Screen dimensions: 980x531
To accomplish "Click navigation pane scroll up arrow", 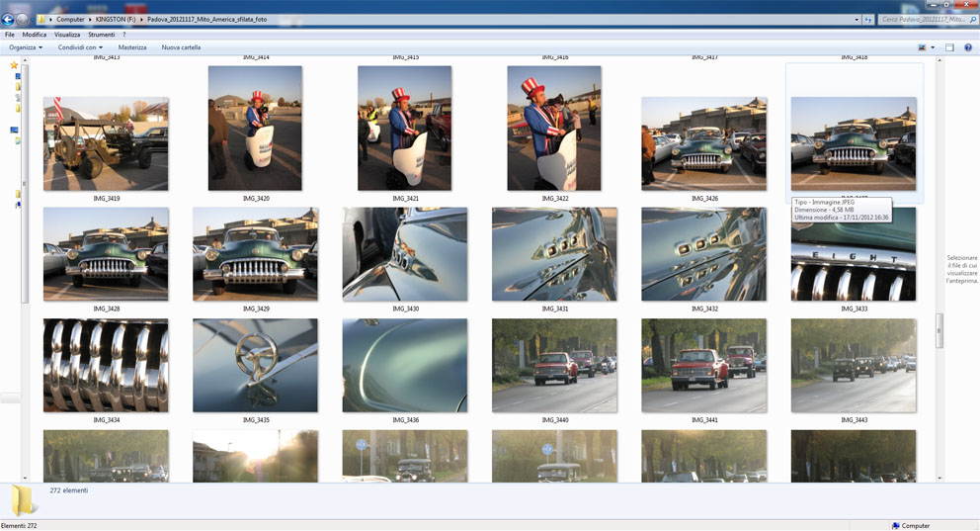I will click(25, 60).
